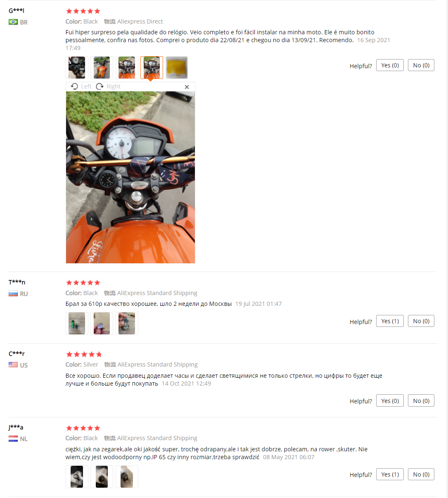The image size is (448, 498).
Task: Select the highlighted fourth photo thumbnail
Action: [x=152, y=67]
